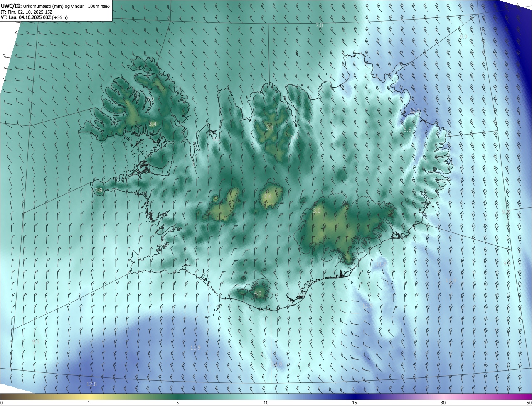Viewport: 532px width, 406px height.
Task: Click the colorbar tick label 5
Action: (x=177, y=403)
